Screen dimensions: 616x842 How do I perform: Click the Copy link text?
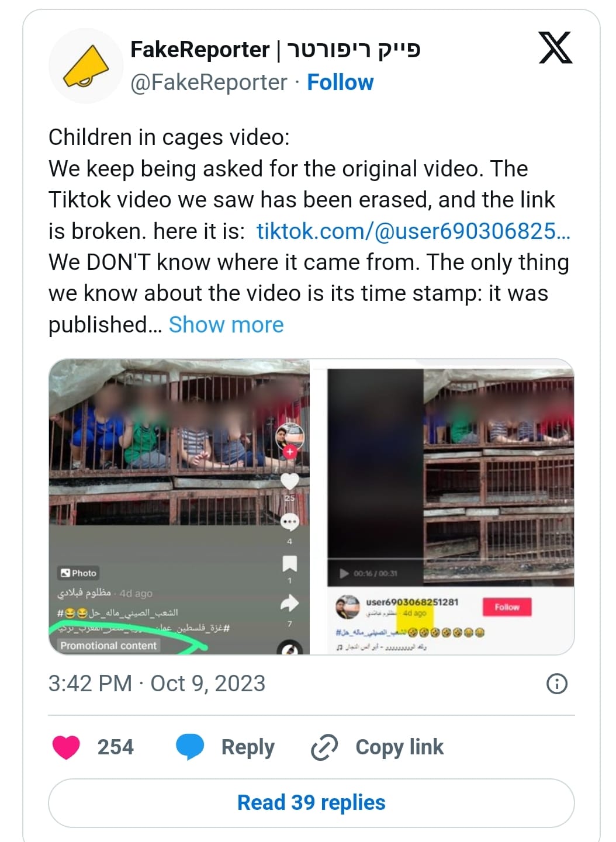click(x=400, y=747)
